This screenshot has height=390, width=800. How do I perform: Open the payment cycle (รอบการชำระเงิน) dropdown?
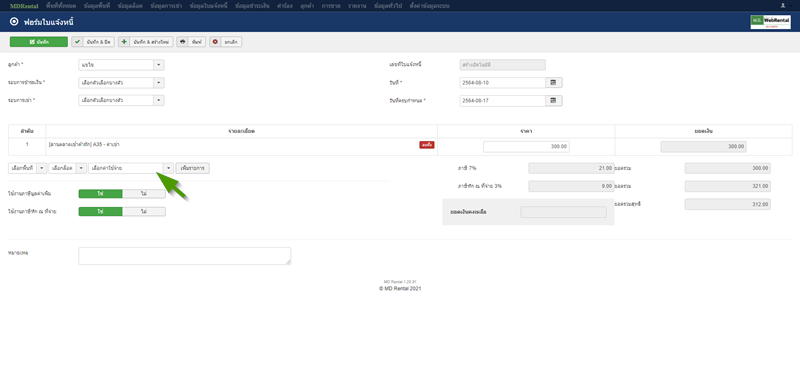tap(121, 83)
